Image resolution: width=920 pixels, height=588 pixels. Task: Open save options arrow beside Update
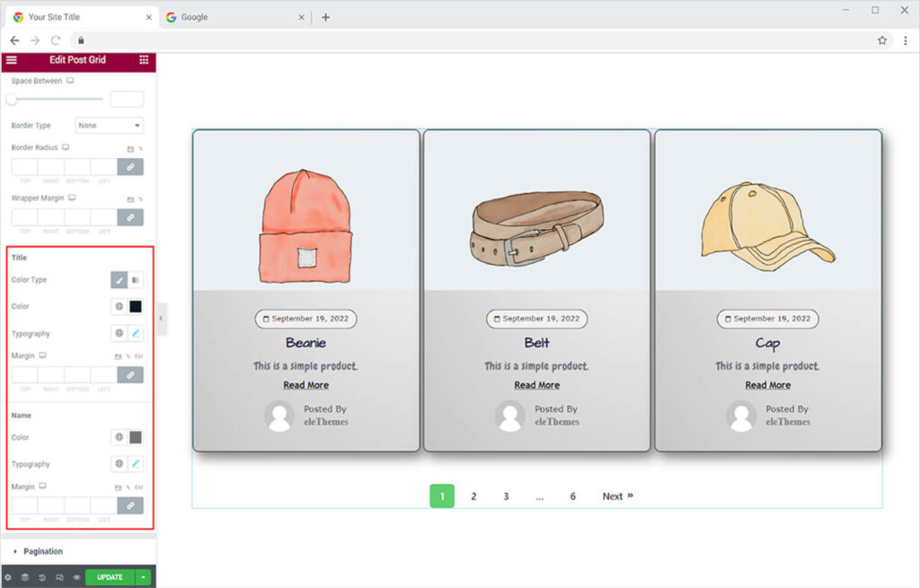(x=143, y=577)
